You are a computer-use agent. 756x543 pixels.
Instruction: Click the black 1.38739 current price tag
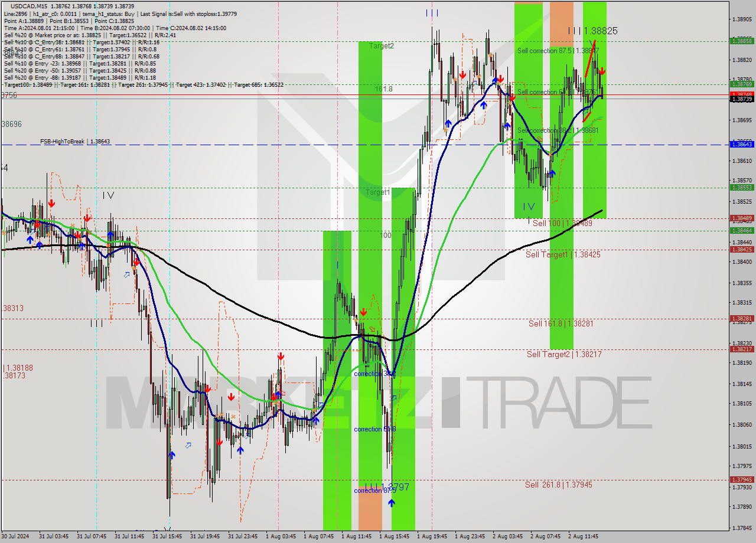[741, 99]
